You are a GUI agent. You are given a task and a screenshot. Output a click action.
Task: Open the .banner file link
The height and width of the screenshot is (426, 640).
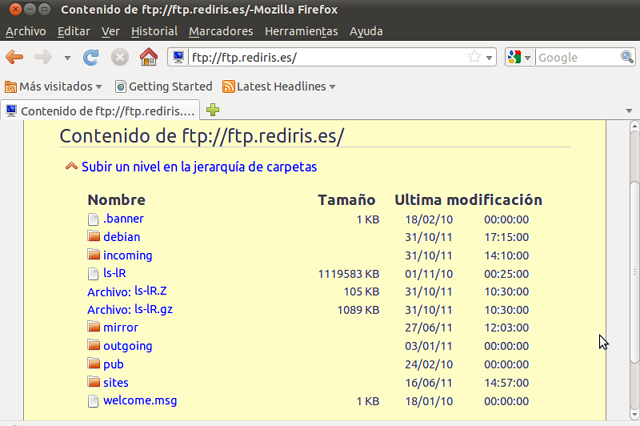pyautogui.click(x=123, y=219)
